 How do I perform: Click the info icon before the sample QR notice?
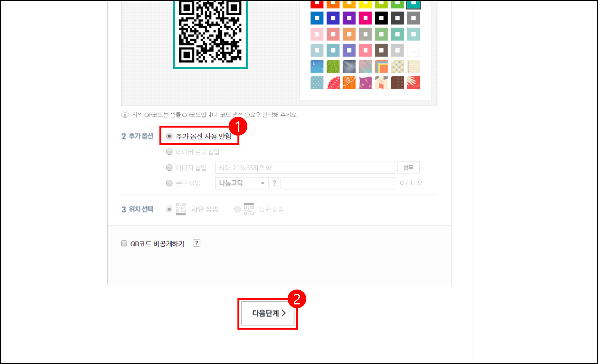(x=124, y=114)
